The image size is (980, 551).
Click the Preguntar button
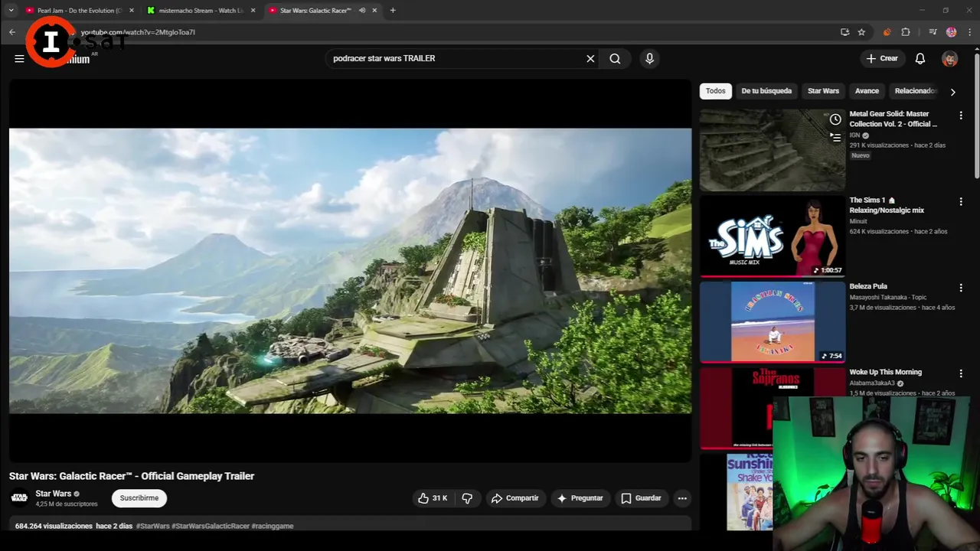click(580, 498)
